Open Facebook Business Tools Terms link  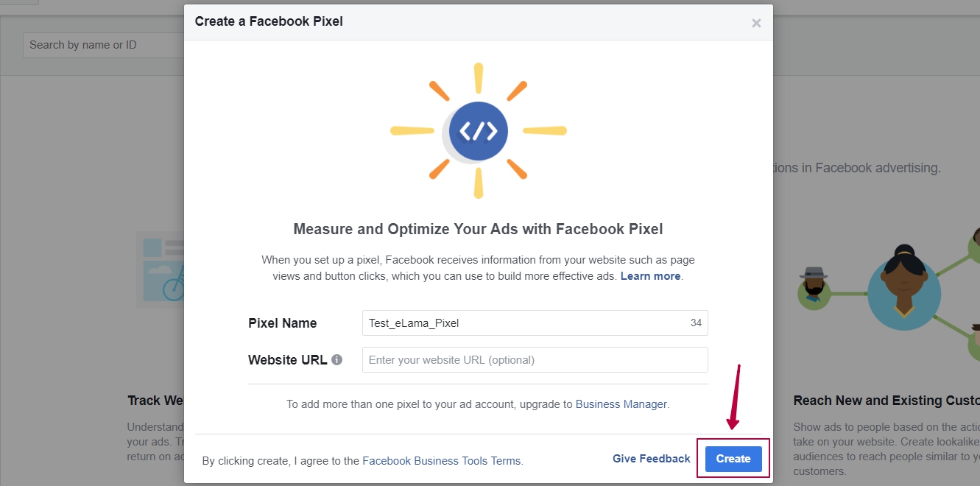[442, 461]
